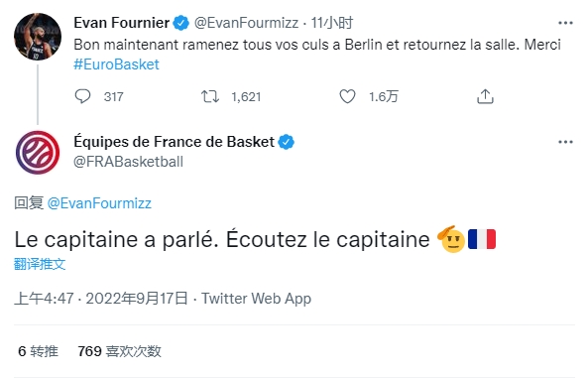
Task: Click 翻译推文 to translate the tweet
Action: (x=40, y=264)
